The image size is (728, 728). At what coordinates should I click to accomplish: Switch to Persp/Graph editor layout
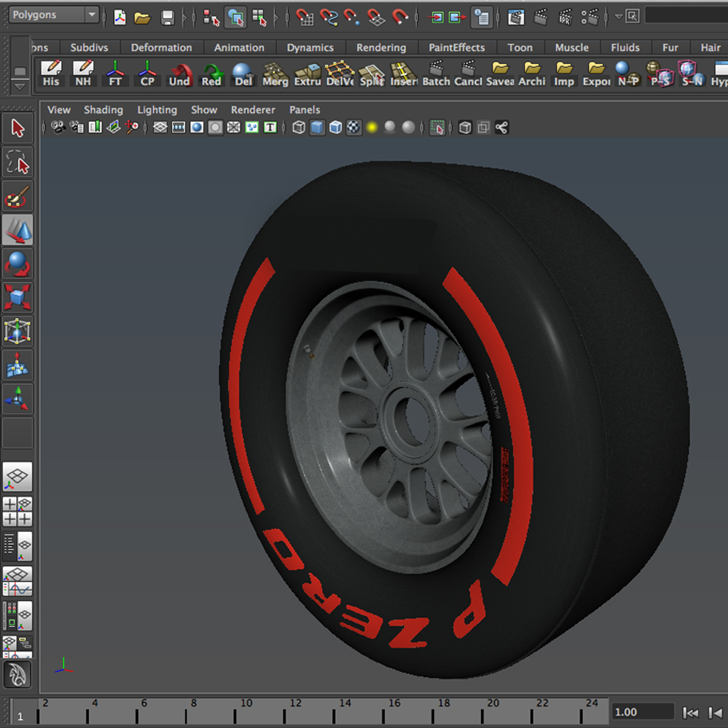click(18, 581)
